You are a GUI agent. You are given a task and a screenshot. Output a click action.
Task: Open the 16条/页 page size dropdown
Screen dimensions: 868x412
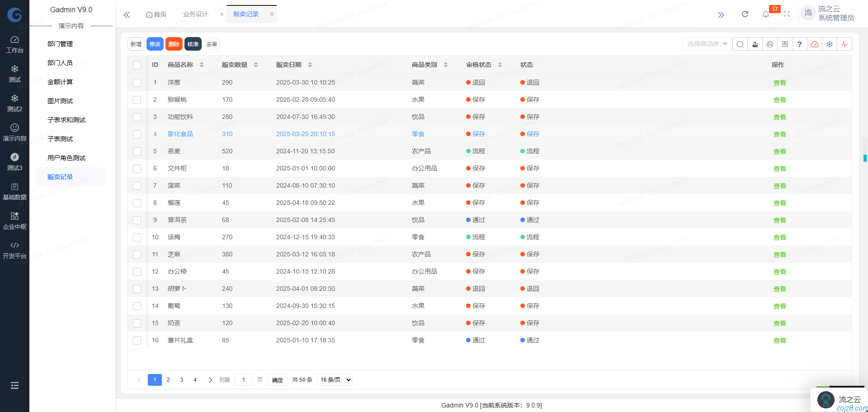(335, 379)
